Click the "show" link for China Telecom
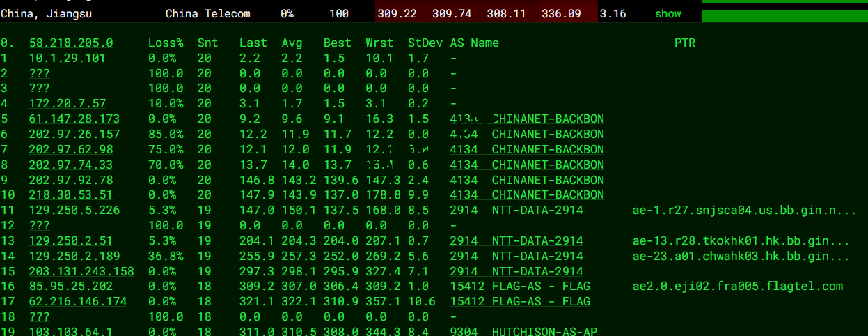This screenshot has height=336, width=868. point(668,14)
